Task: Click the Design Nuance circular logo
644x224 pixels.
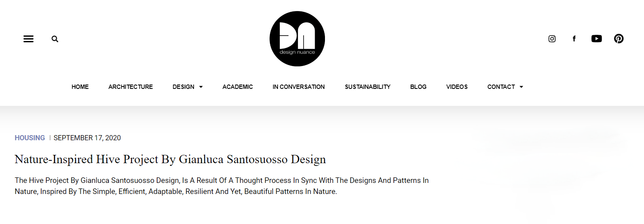Action: pos(297,39)
